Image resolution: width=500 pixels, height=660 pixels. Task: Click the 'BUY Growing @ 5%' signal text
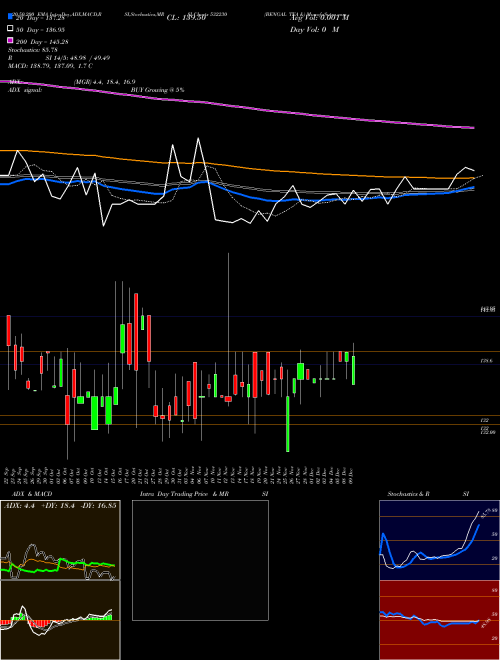coord(157,90)
